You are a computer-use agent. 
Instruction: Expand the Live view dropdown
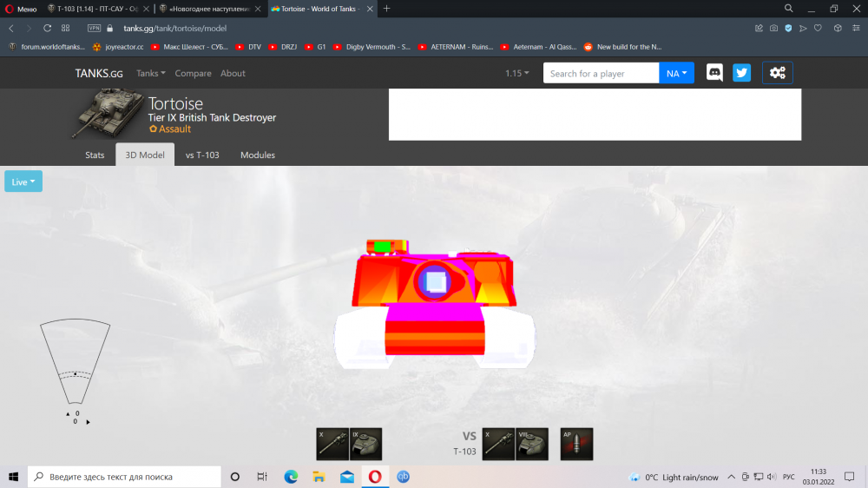click(23, 181)
